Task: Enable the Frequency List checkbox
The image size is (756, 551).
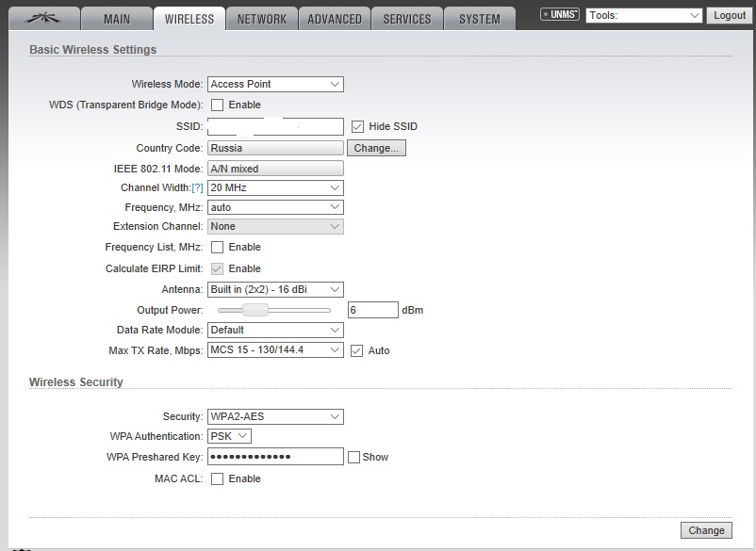Action: click(218, 247)
